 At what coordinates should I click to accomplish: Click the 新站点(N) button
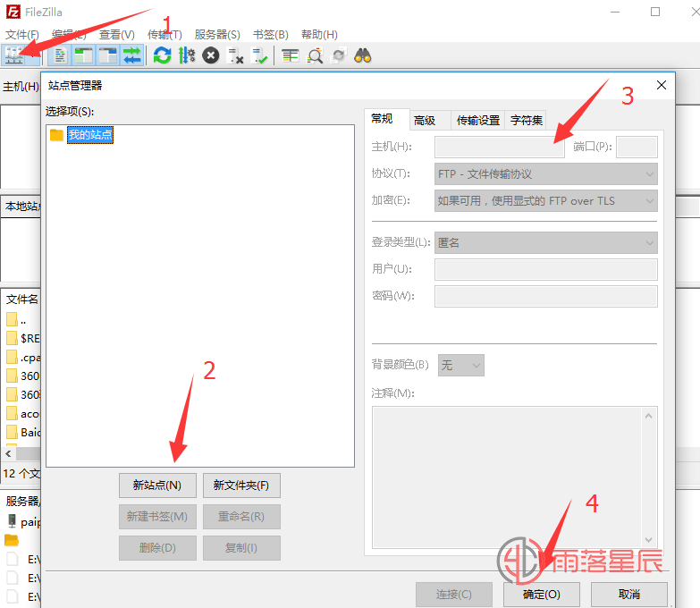[x=157, y=486]
